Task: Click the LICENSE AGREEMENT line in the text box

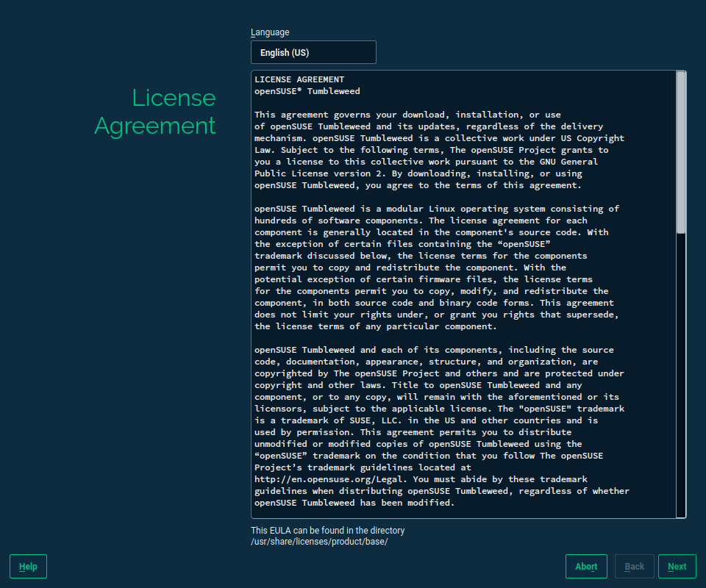Action: pos(299,79)
